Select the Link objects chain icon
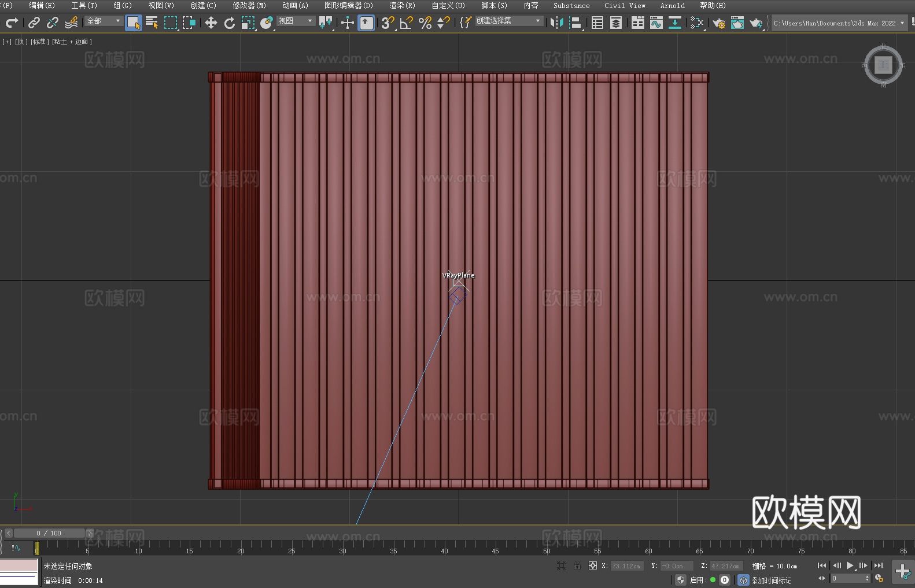The height and width of the screenshot is (588, 915). tap(34, 23)
